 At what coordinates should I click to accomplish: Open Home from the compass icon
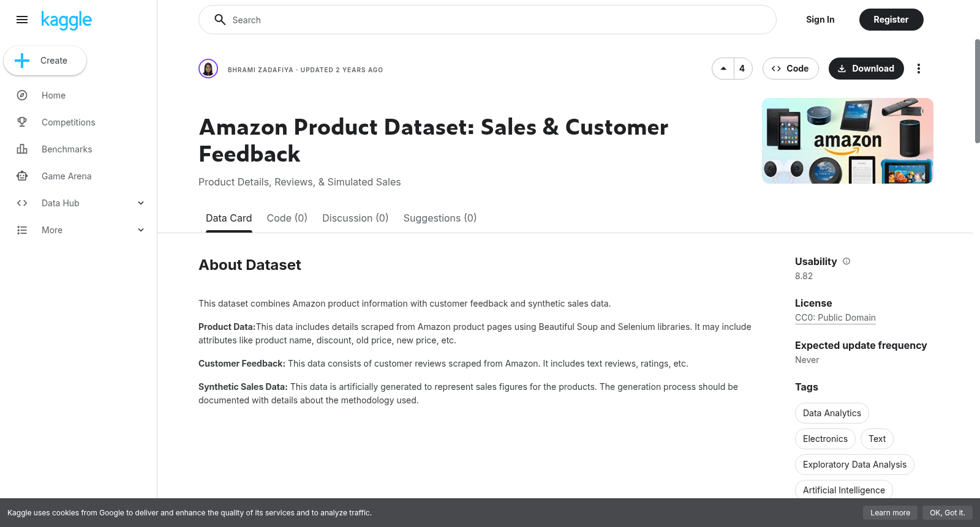pyautogui.click(x=22, y=95)
